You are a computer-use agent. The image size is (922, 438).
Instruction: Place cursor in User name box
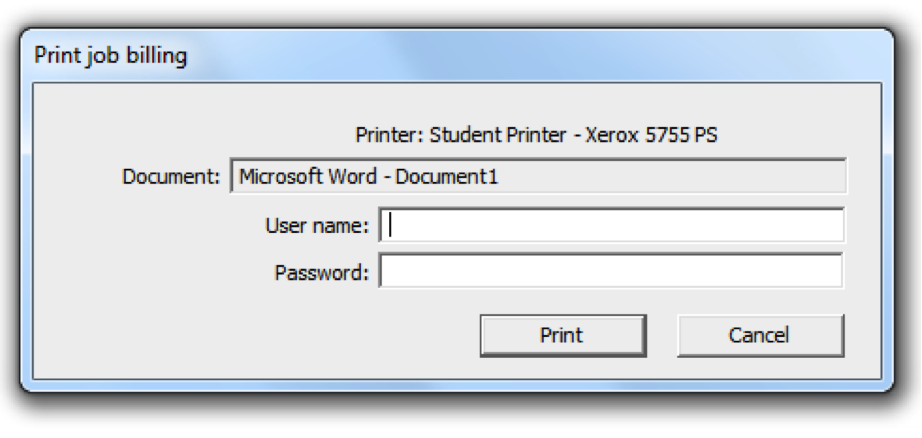[x=611, y=225]
